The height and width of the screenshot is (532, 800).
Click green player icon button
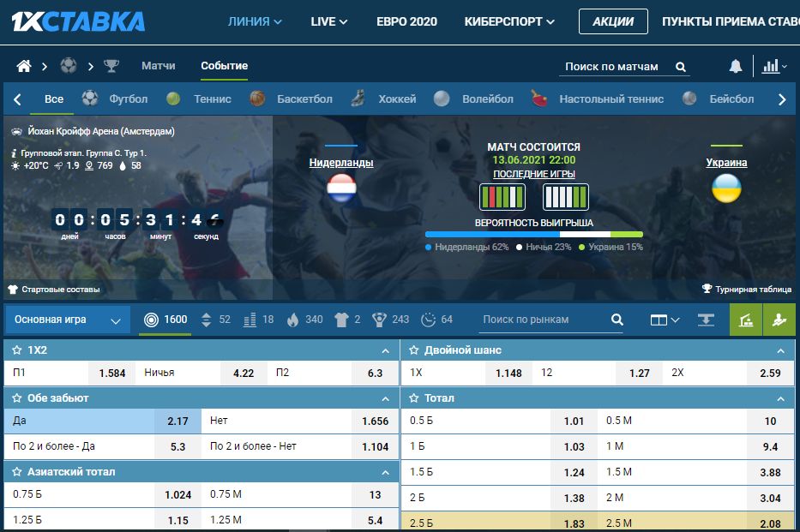point(779,320)
